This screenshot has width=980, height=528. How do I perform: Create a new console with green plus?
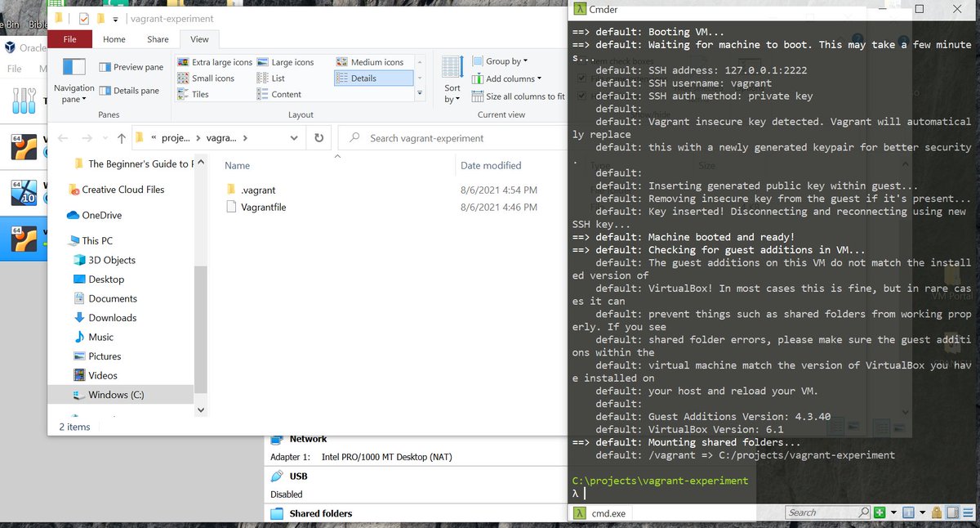tap(880, 512)
